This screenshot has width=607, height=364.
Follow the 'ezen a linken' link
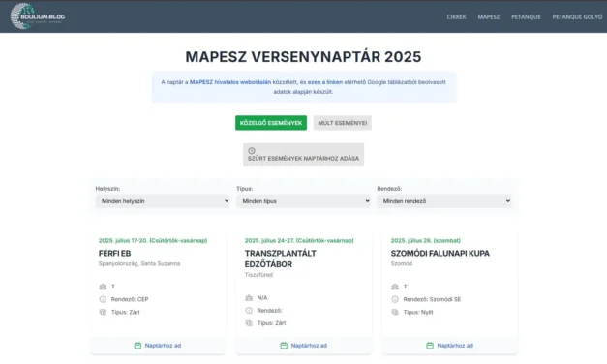coord(325,82)
